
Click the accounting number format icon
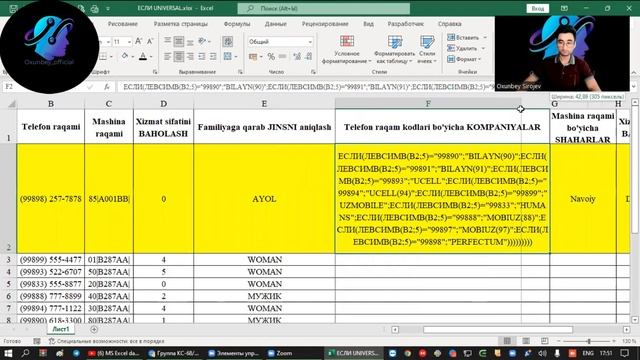[x=253, y=56]
